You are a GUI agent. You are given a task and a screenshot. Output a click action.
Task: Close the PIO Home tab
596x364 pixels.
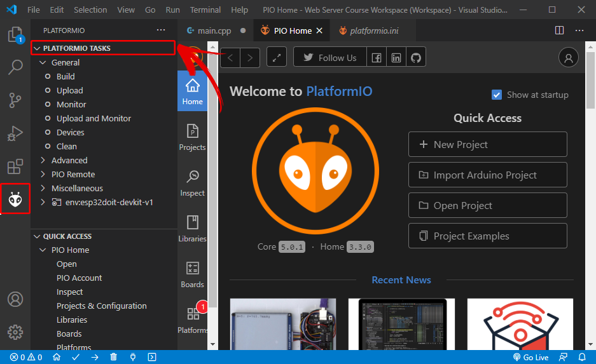pyautogui.click(x=319, y=30)
